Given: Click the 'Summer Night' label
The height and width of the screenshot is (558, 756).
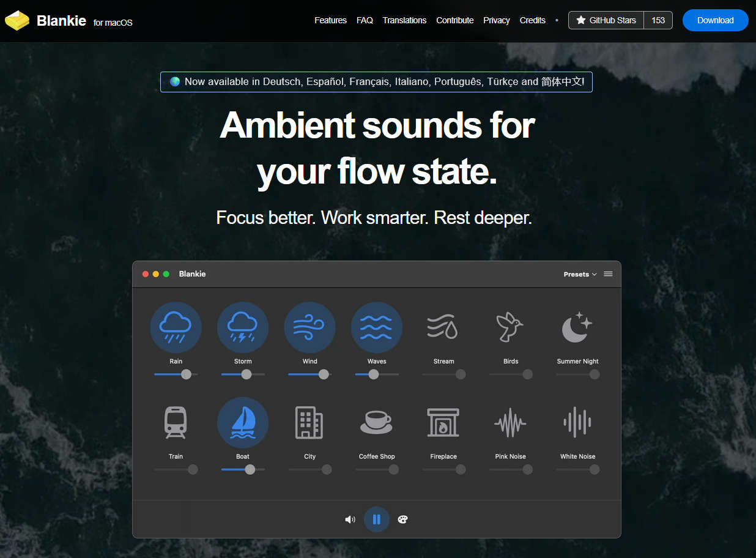Looking at the screenshot, I should click(x=577, y=361).
